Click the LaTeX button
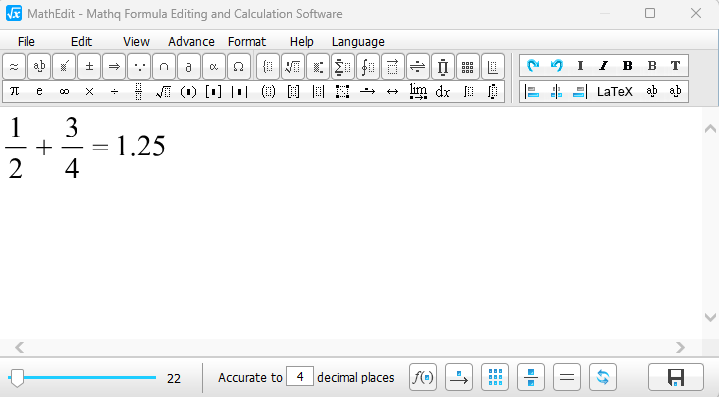The width and height of the screenshot is (719, 397). (x=615, y=92)
